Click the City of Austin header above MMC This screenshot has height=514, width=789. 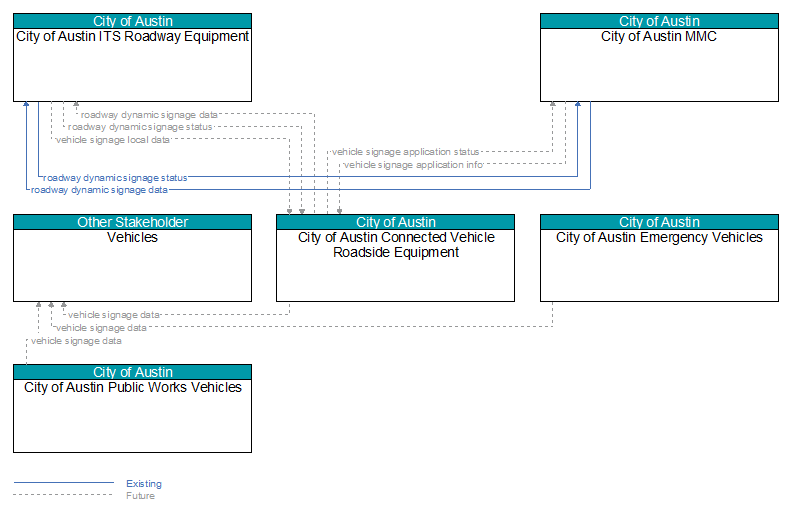click(659, 21)
